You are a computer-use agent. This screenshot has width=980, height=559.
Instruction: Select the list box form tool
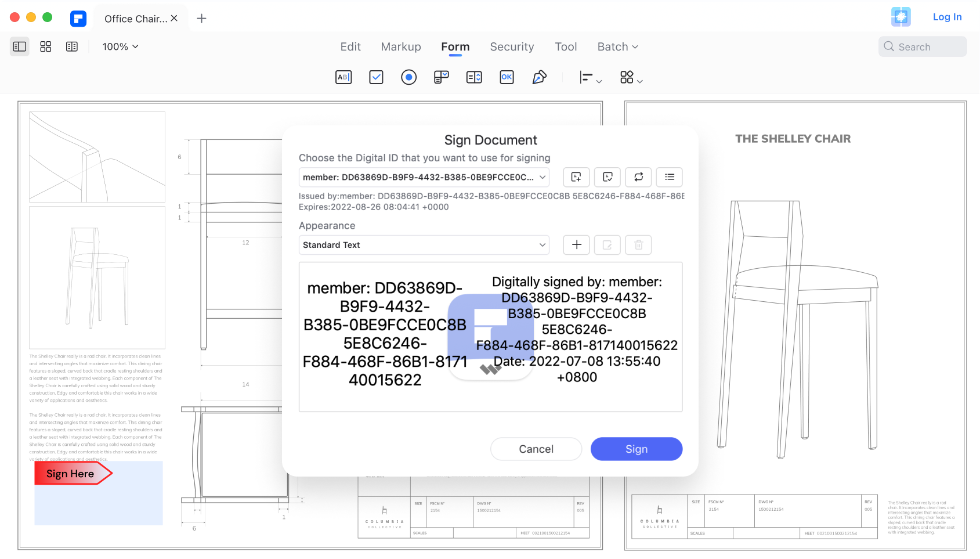[x=474, y=77]
